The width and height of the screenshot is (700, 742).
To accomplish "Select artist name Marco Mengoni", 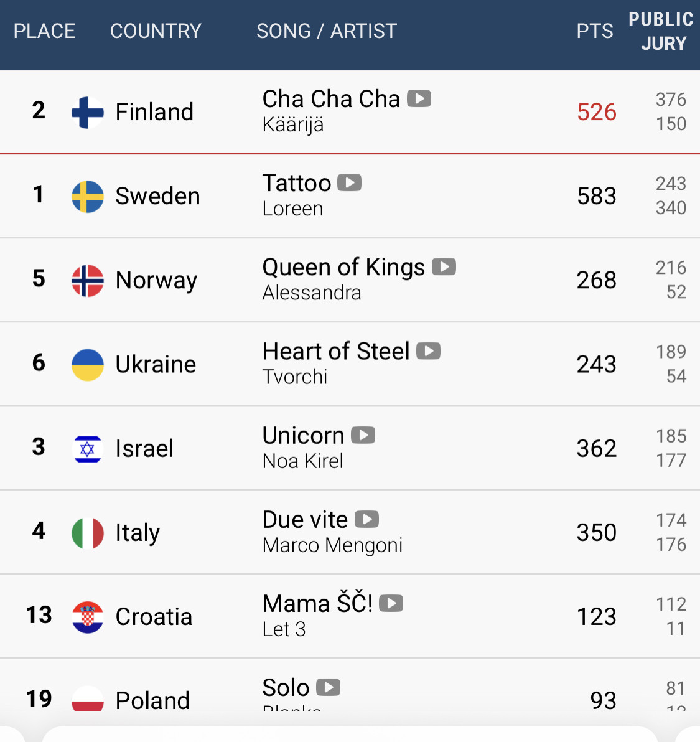I will pyautogui.click(x=332, y=545).
